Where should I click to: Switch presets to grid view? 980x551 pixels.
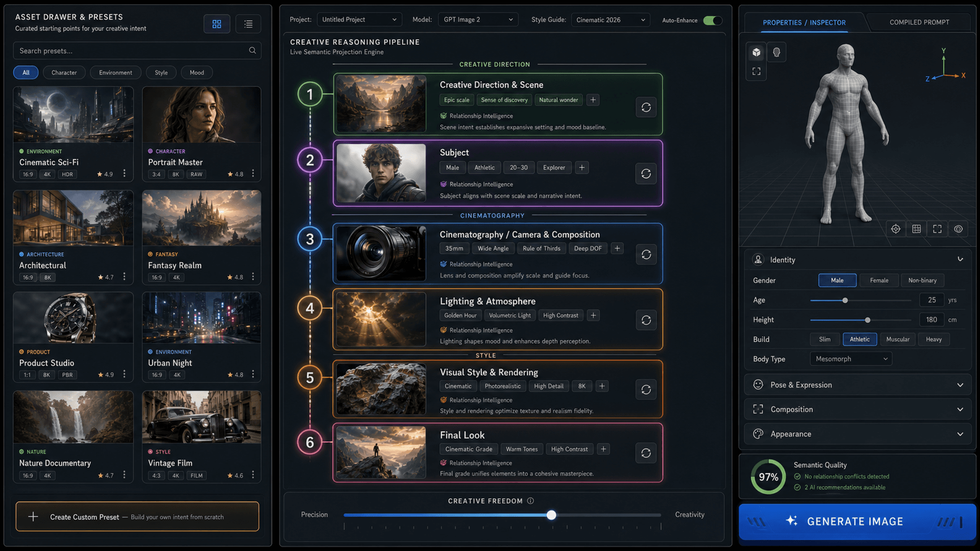pyautogui.click(x=217, y=24)
